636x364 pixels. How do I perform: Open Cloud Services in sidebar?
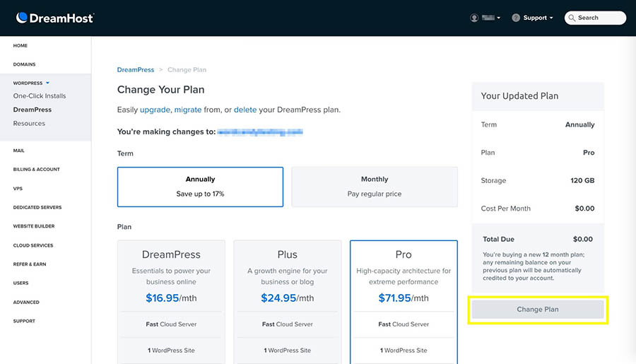point(33,245)
